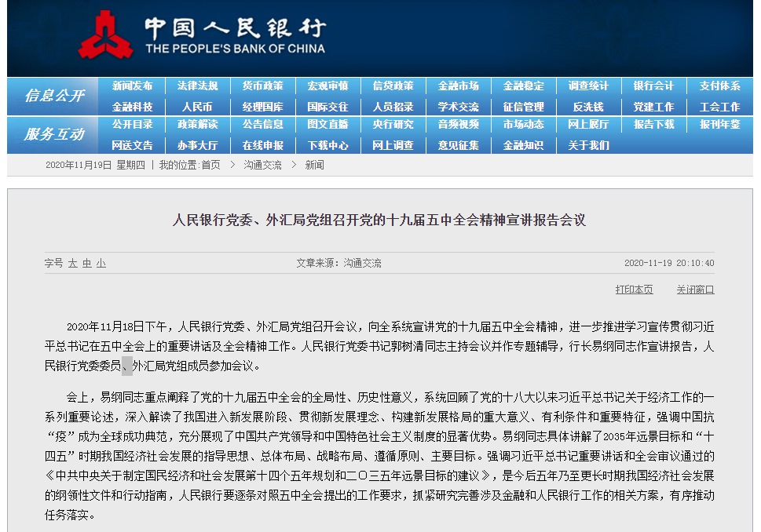Open 金融市场 navigation item
761x532 pixels.
point(458,86)
